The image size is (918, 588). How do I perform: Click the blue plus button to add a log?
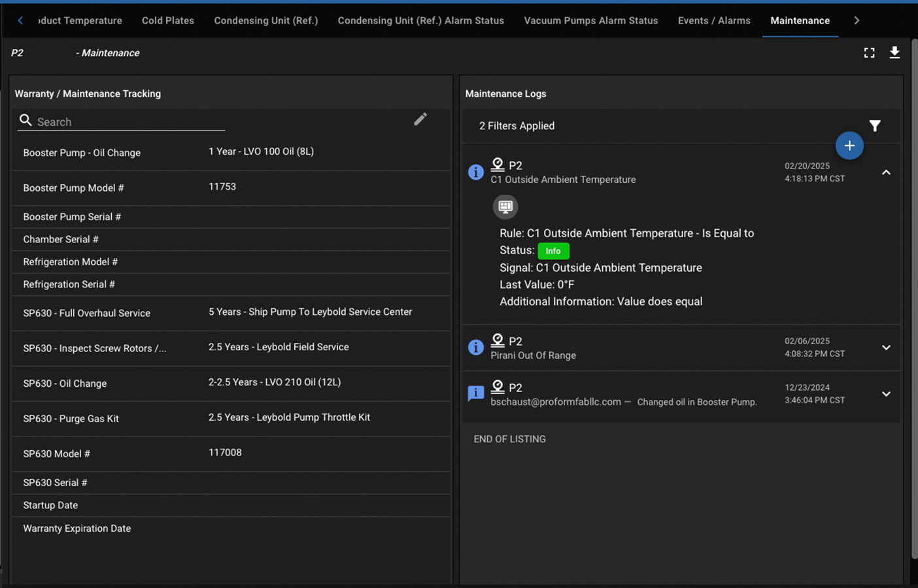point(849,145)
